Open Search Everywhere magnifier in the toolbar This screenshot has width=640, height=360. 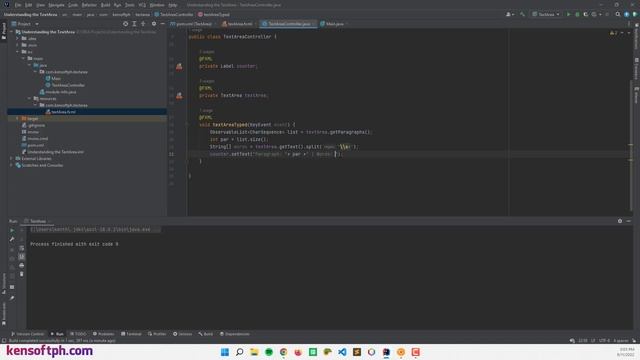[x=618, y=14]
